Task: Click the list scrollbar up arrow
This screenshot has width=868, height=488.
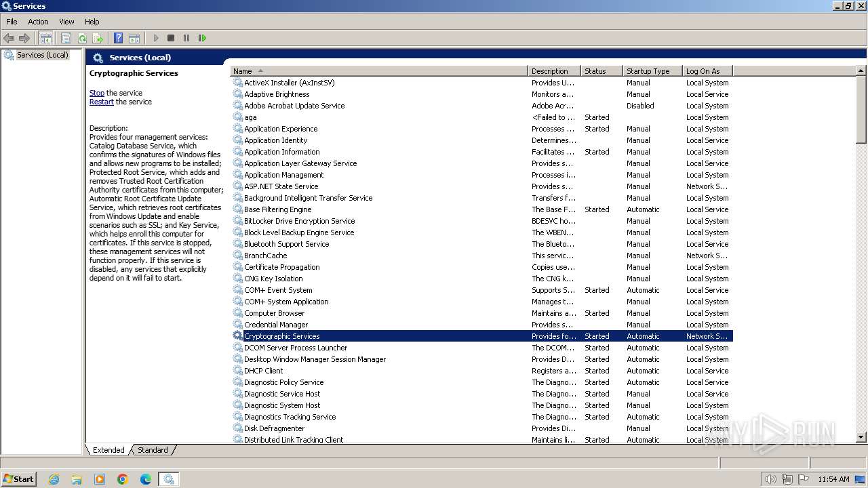Action: click(x=861, y=70)
